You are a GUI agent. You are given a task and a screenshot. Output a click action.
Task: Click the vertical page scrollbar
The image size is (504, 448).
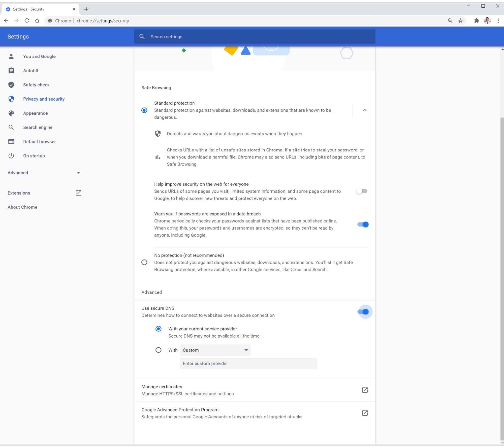[502, 277]
